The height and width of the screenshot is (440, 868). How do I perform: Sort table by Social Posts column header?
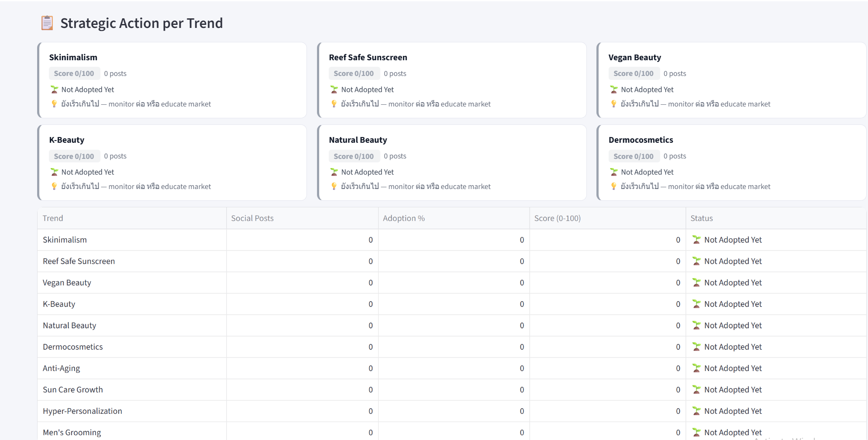(252, 218)
